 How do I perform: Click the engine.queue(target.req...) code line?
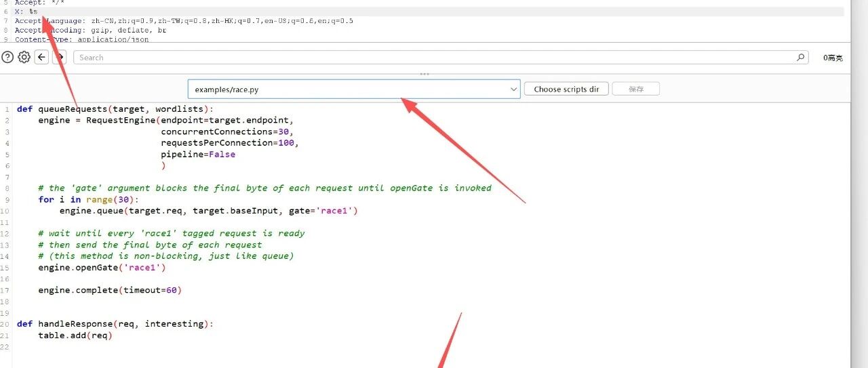pos(209,211)
